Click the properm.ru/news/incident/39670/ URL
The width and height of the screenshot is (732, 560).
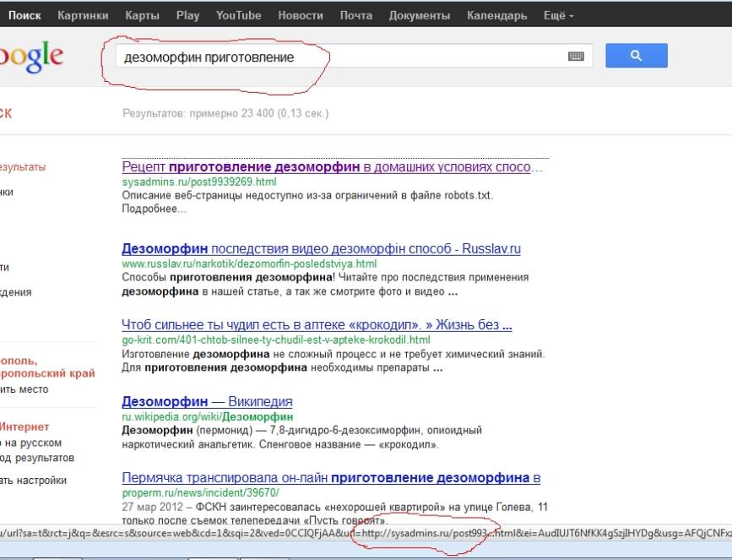click(x=201, y=492)
